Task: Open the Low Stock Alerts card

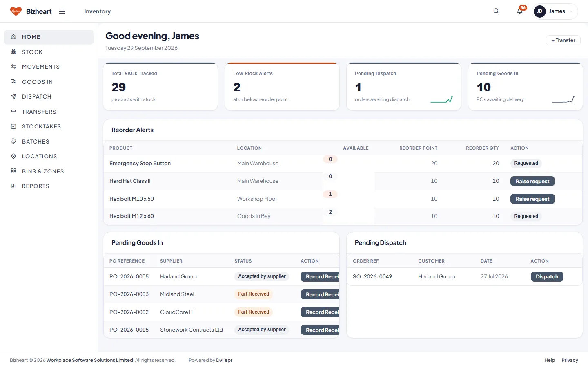Action: 282,87
